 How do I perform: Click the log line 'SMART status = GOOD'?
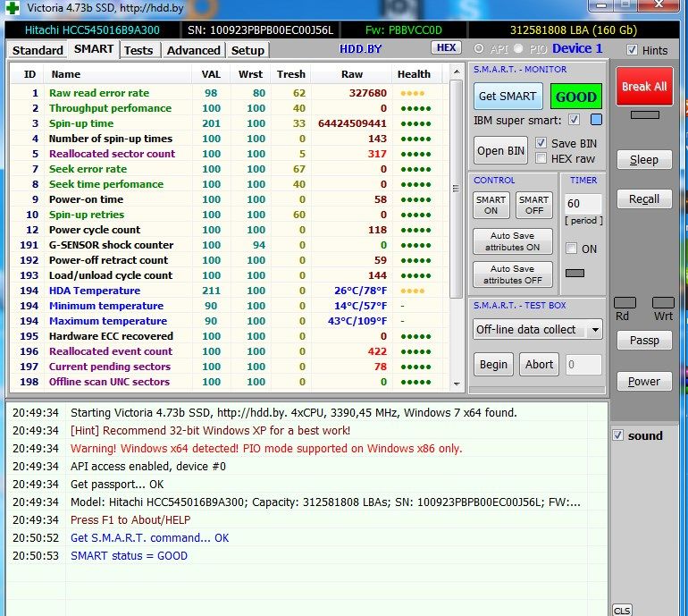point(129,556)
